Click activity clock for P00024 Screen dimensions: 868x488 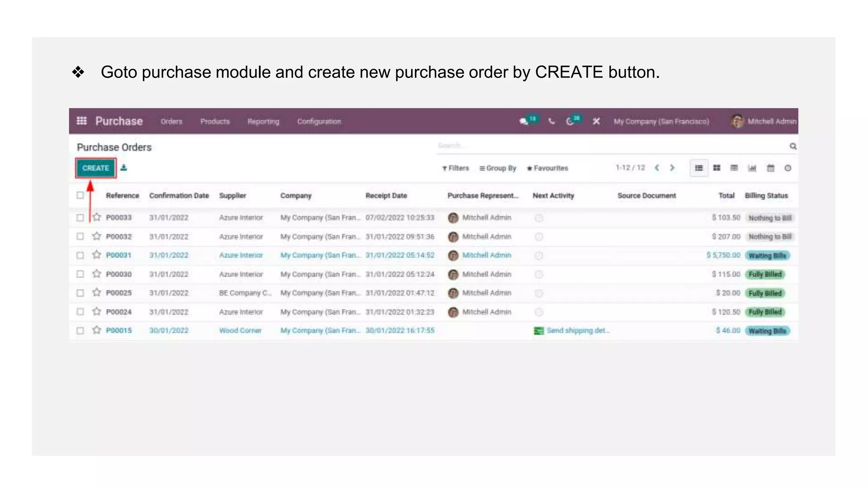click(x=539, y=312)
